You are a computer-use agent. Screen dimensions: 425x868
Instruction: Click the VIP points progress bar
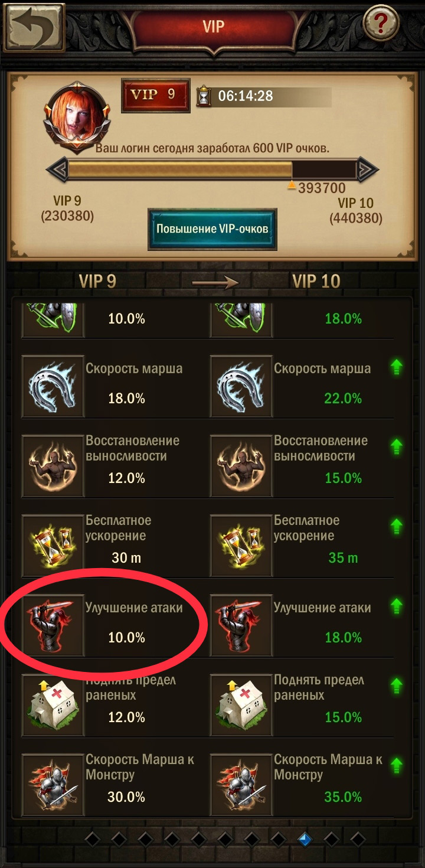212,171
